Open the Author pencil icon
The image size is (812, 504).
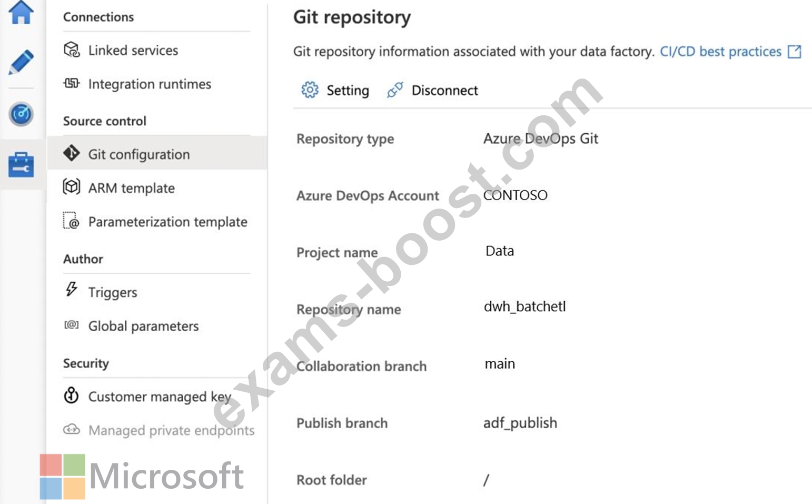(x=21, y=62)
